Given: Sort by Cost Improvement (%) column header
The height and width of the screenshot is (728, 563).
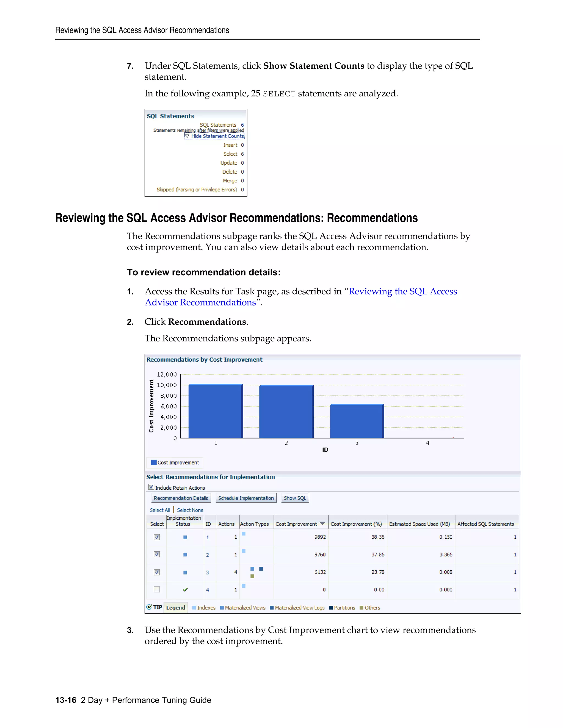Looking at the screenshot, I should click(x=356, y=524).
